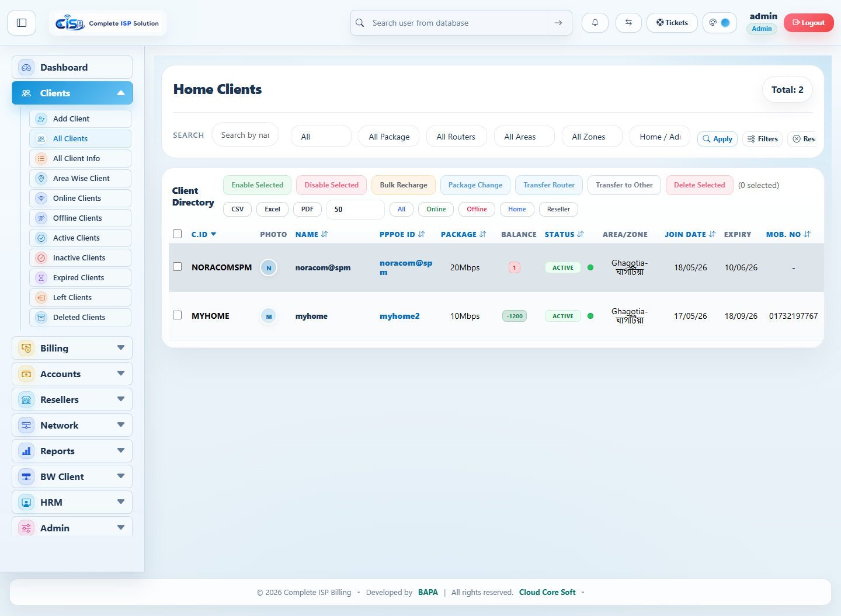Click the Admin sliders icon
The image size is (841, 616).
(x=26, y=528)
